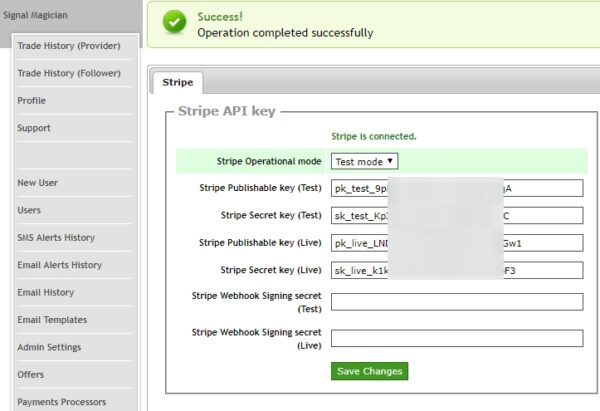Select the Stripe tab

pyautogui.click(x=178, y=83)
